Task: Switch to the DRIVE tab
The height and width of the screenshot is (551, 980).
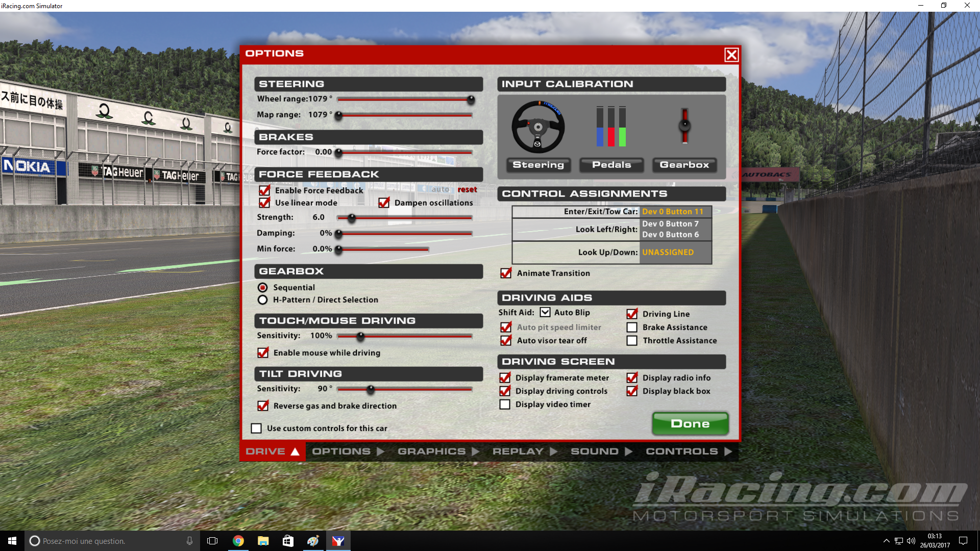Action: pos(273,452)
